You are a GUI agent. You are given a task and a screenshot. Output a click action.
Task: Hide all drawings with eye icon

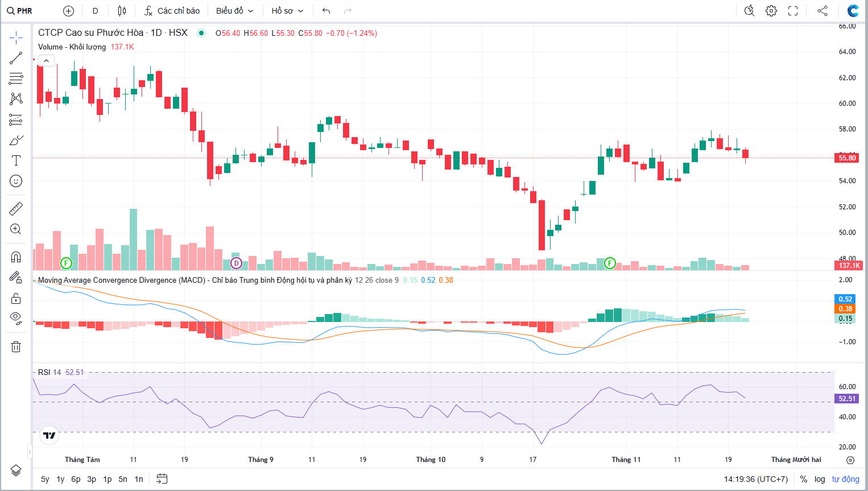(x=16, y=317)
